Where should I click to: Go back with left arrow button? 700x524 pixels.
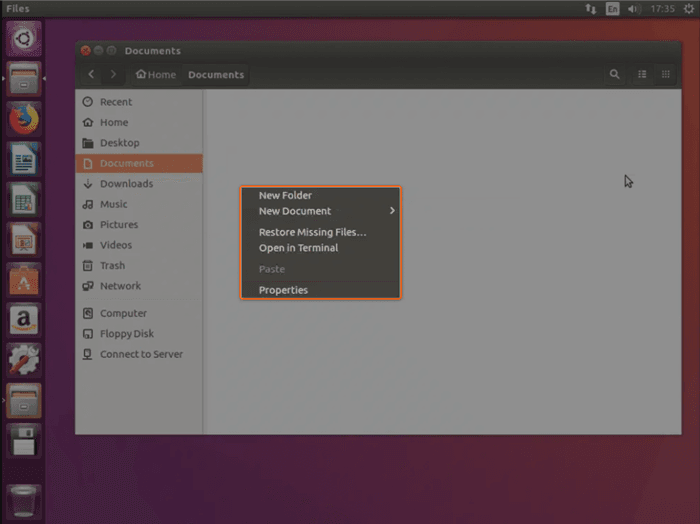(x=92, y=74)
